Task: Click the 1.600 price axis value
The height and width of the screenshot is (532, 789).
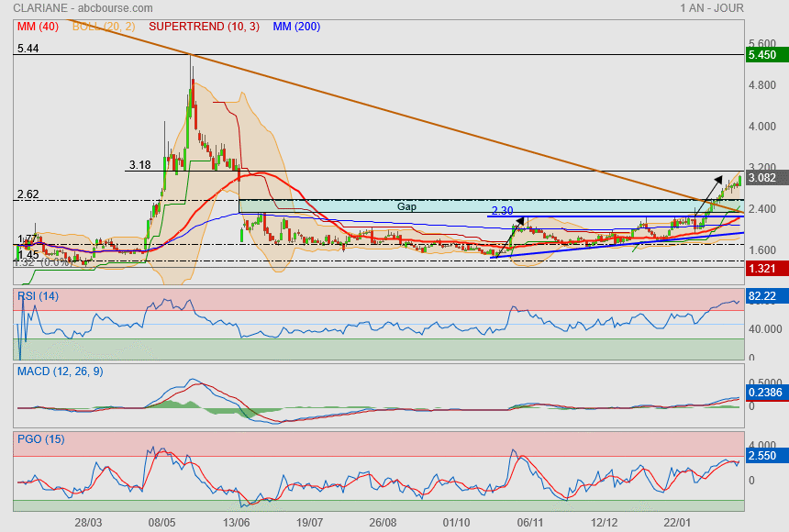Action: 762,250
